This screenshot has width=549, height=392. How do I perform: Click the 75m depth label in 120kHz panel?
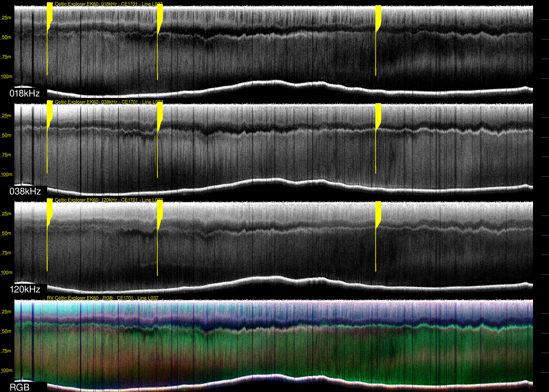point(7,253)
